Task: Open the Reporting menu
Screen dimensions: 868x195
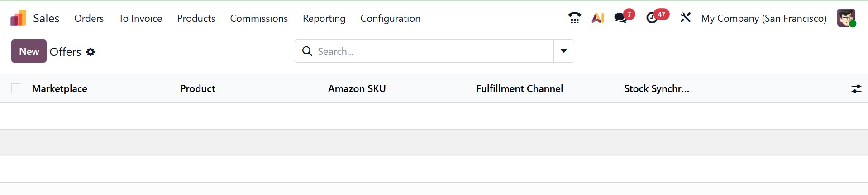Action: pyautogui.click(x=324, y=18)
